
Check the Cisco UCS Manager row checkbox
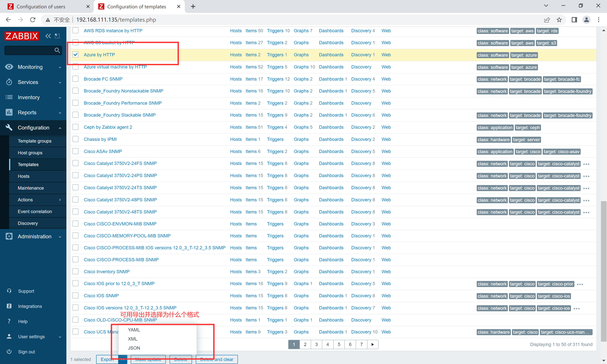point(75,332)
